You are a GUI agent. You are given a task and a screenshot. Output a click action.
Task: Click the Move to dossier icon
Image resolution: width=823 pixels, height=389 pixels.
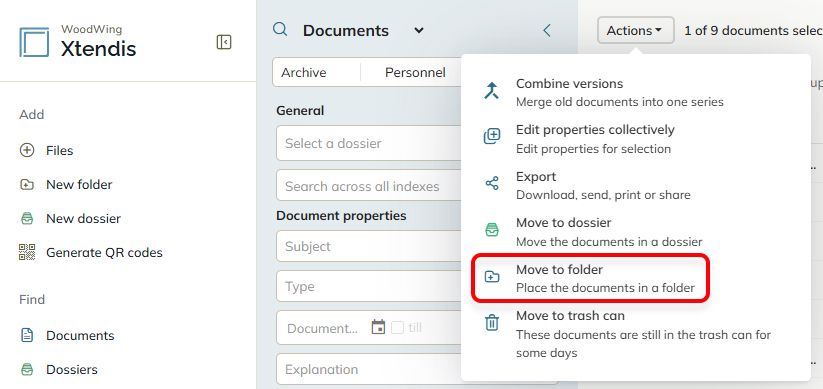coord(491,230)
